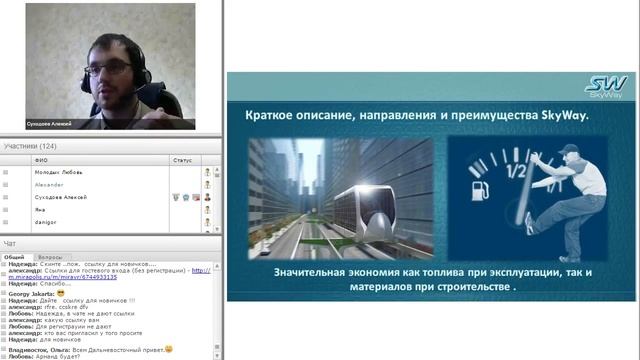The image size is (640, 360).
Task: Click the first status icon in the Суходоев Алексей row
Action: tap(176, 197)
